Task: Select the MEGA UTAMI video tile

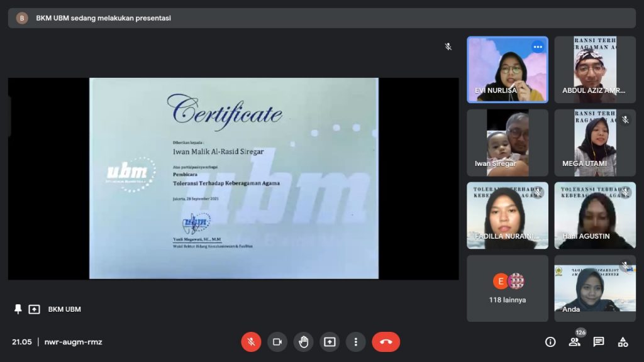Action: click(x=595, y=143)
